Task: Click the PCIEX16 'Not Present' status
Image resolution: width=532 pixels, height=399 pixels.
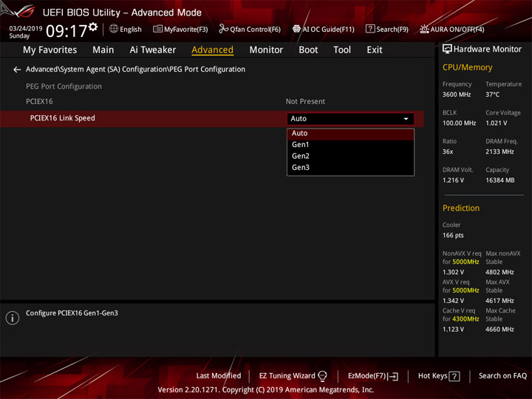Action: 305,101
